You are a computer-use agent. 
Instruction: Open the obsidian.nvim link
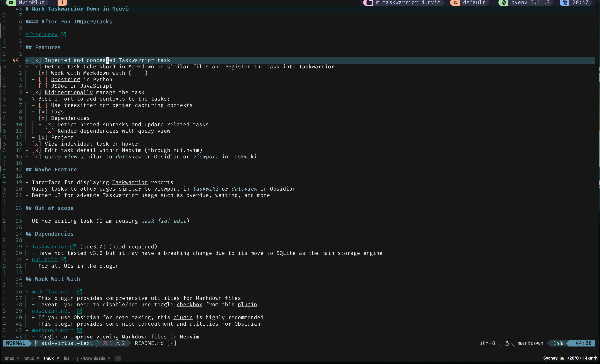coord(53,311)
